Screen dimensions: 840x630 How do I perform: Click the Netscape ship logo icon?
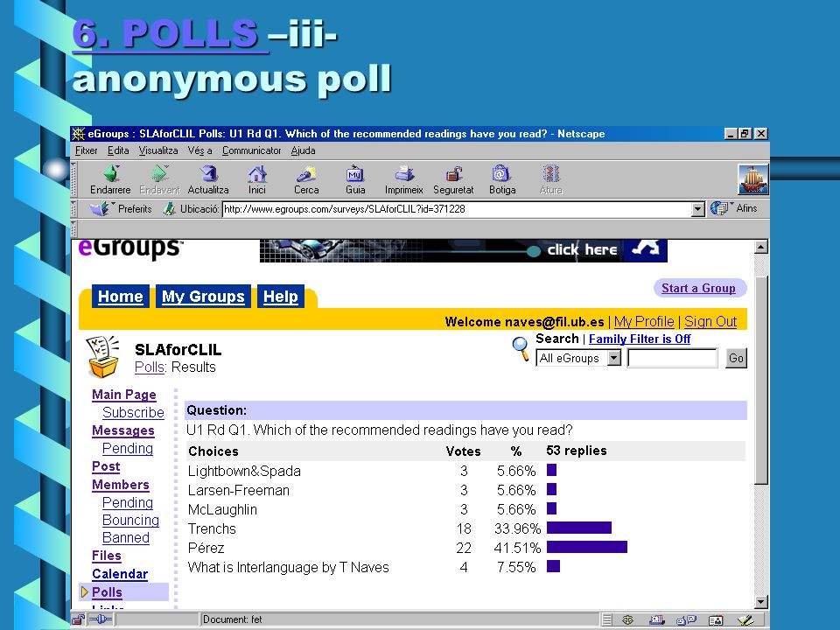click(752, 178)
